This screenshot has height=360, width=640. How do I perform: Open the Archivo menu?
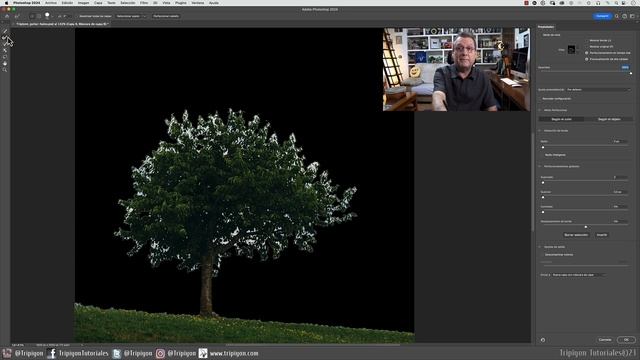[x=51, y=3]
